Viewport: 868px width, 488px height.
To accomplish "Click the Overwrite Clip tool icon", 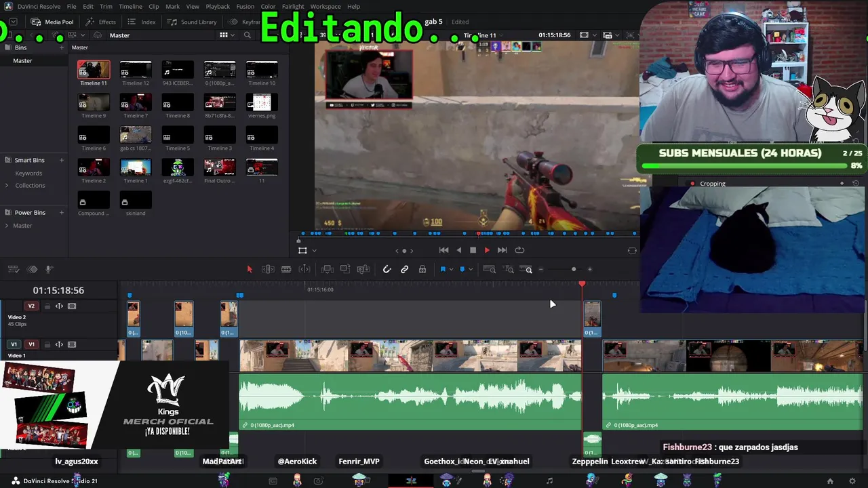I will click(x=345, y=269).
